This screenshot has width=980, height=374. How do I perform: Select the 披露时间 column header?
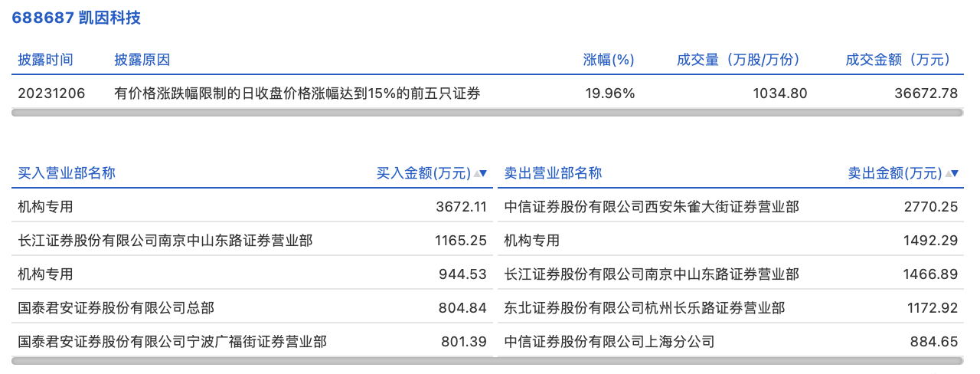point(45,60)
